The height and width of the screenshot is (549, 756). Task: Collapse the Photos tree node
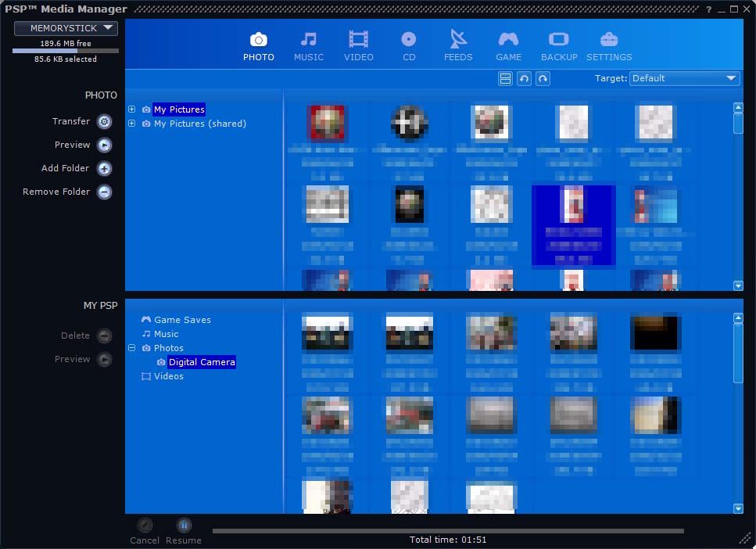coord(131,348)
